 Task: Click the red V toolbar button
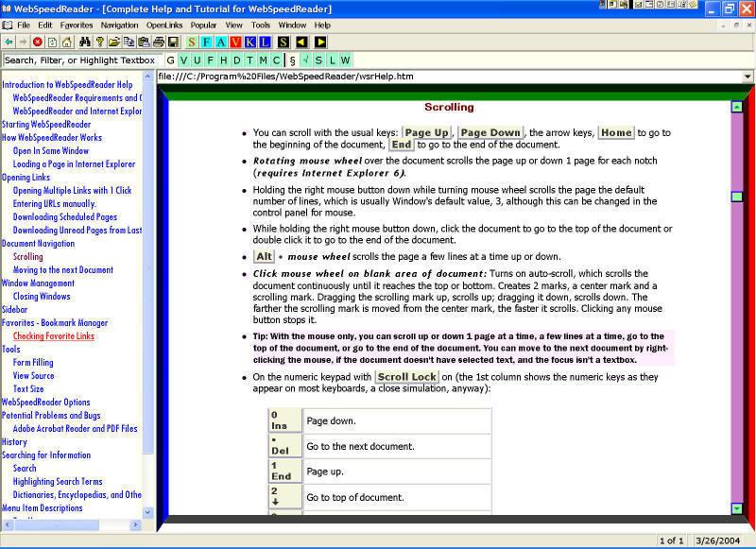point(235,43)
